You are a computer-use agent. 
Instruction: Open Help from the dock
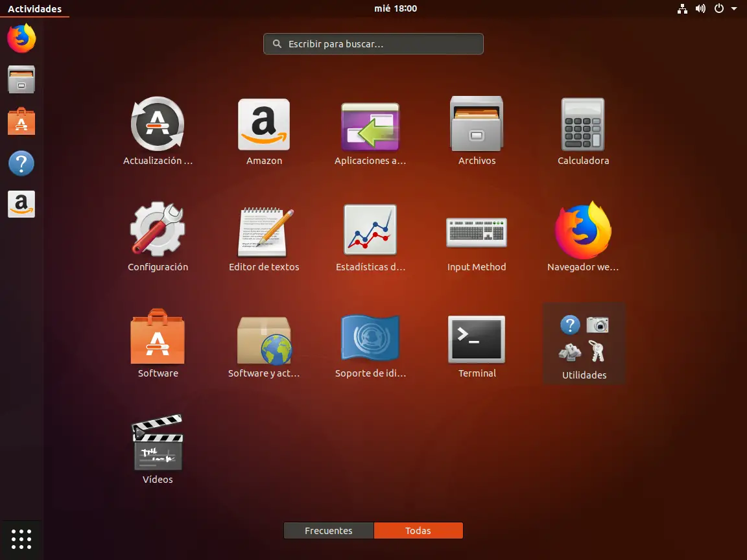(x=21, y=163)
